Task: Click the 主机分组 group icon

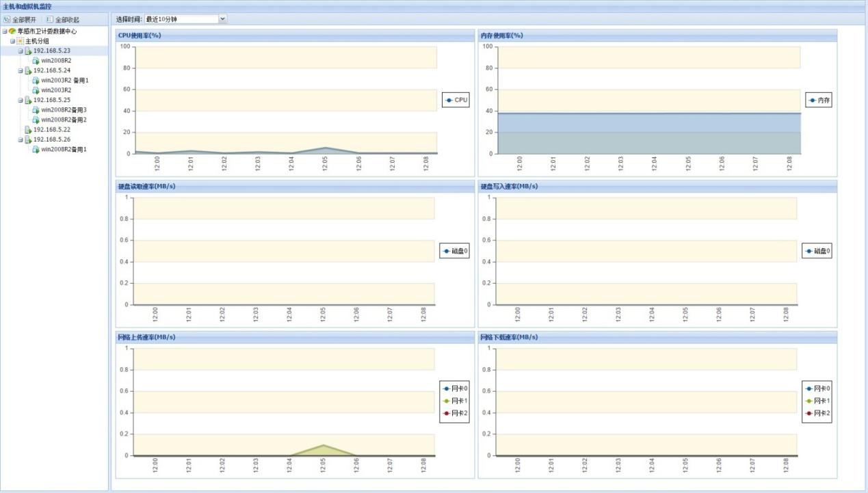Action: 20,41
